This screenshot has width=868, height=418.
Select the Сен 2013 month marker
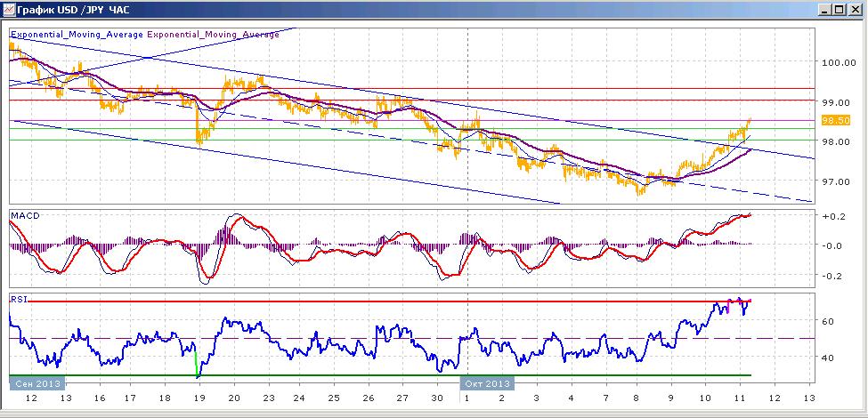pyautogui.click(x=37, y=383)
